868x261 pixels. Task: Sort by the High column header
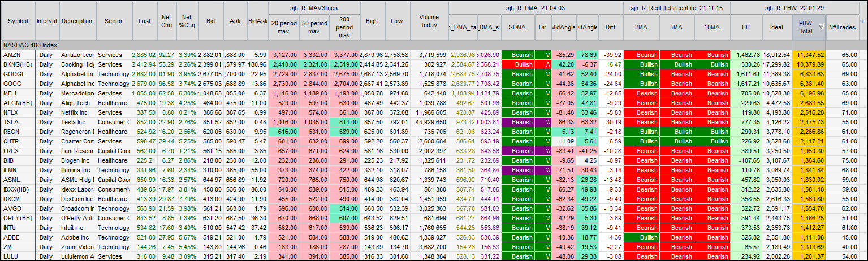point(372,21)
